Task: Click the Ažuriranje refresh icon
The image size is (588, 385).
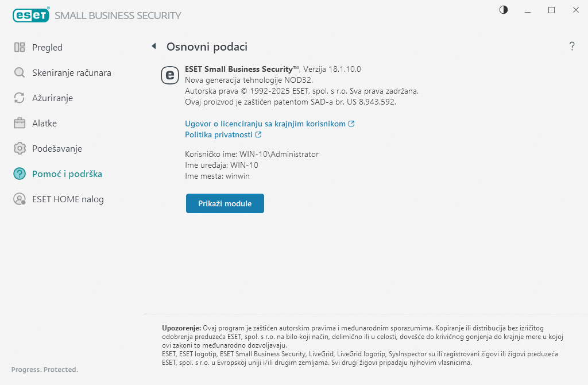Action: point(20,98)
